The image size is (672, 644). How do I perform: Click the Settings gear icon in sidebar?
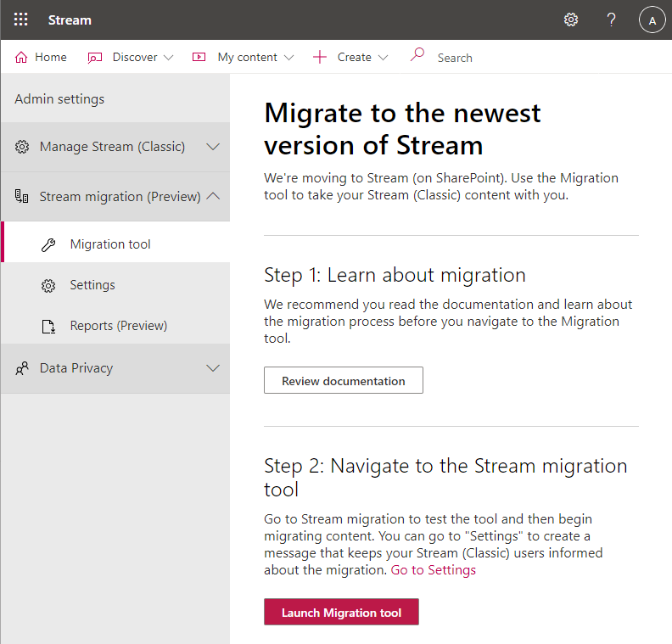48,285
